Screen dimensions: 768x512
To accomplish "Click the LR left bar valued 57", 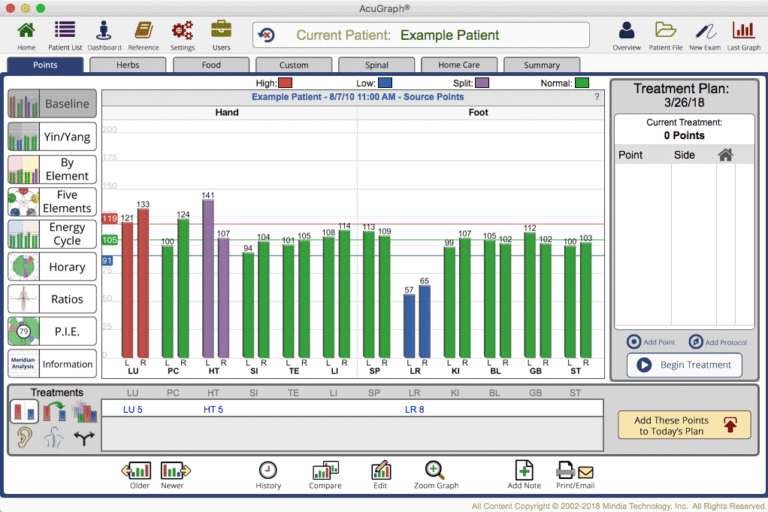I will pyautogui.click(x=409, y=326).
